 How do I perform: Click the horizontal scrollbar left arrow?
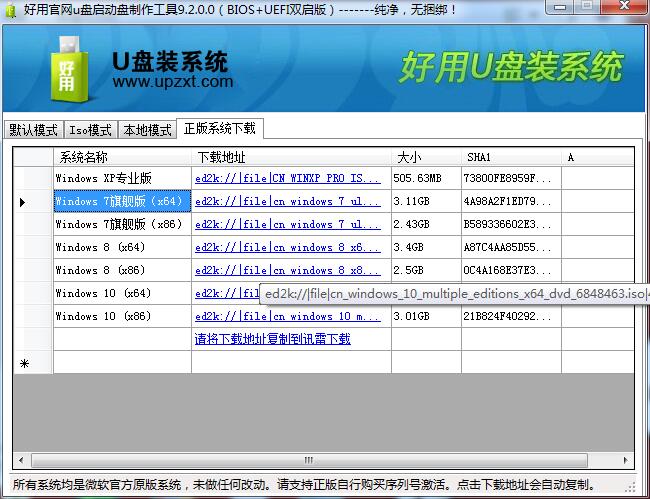coord(21,460)
